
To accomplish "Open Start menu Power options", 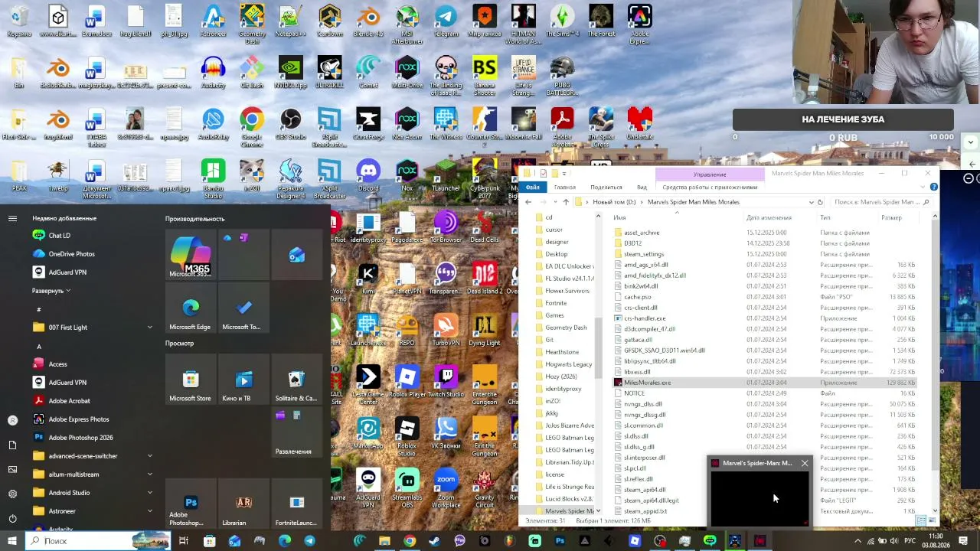I will click(x=12, y=518).
